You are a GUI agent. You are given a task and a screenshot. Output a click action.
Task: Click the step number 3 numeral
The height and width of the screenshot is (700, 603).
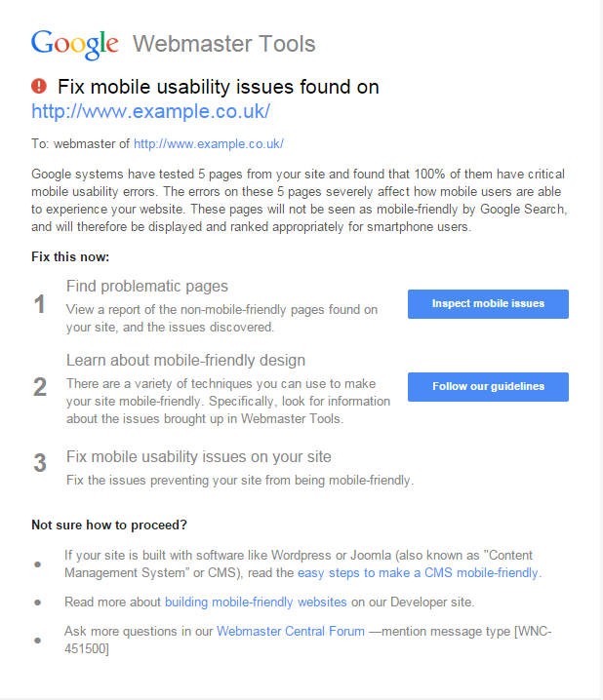tap(40, 462)
